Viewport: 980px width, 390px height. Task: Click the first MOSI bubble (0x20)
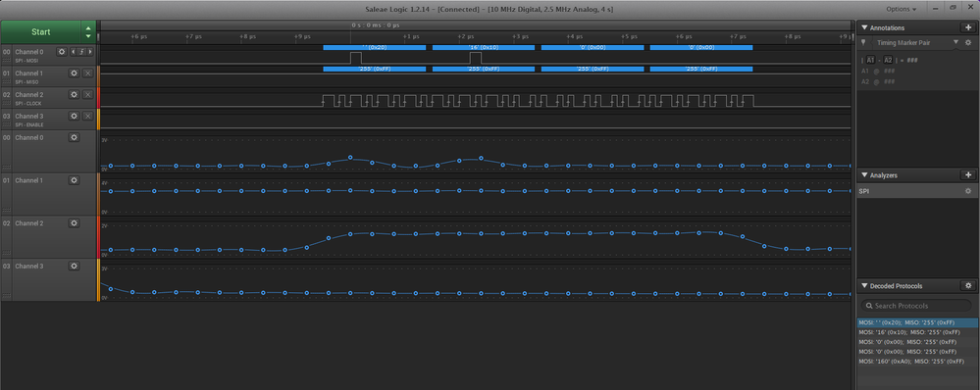tap(375, 47)
